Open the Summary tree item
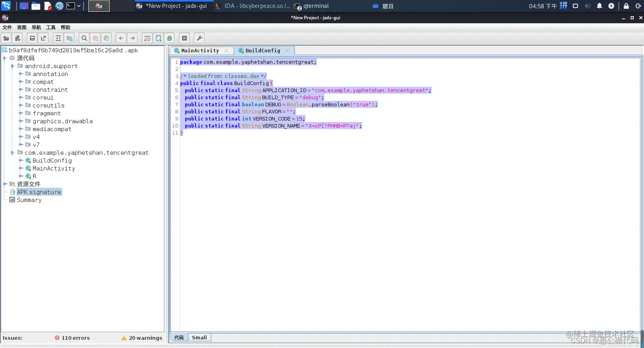The image size is (644, 348). click(29, 200)
